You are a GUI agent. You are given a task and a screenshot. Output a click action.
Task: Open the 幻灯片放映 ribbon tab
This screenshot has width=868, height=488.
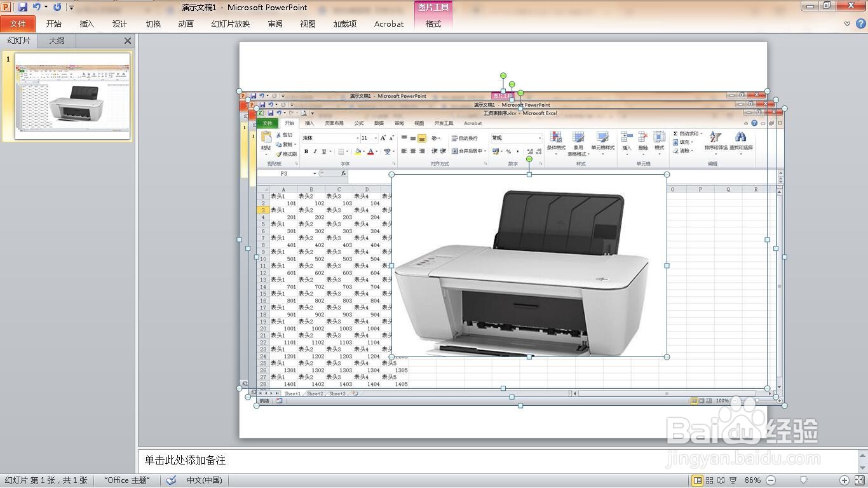(x=231, y=24)
